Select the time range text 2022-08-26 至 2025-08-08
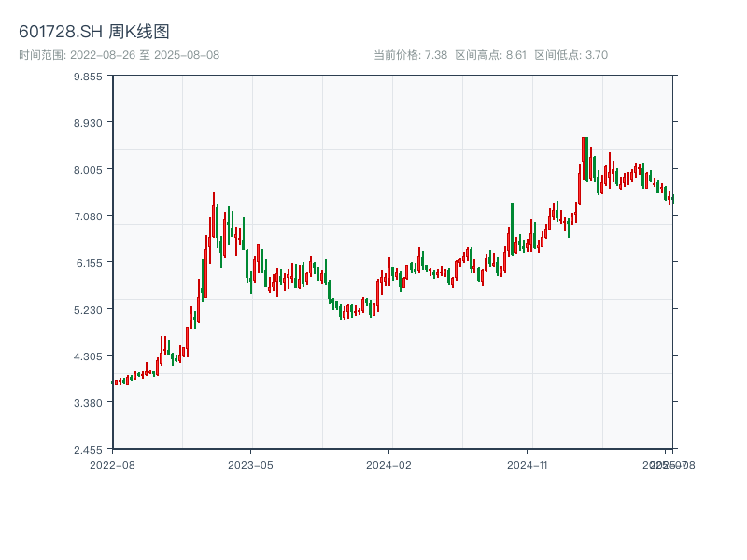The image size is (747, 560). click(145, 55)
